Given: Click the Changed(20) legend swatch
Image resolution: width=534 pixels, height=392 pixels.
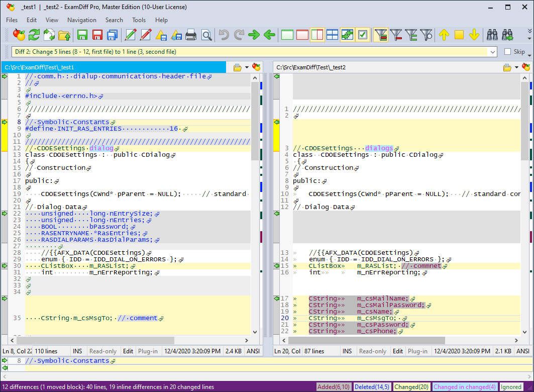Looking at the screenshot, I should (411, 387).
